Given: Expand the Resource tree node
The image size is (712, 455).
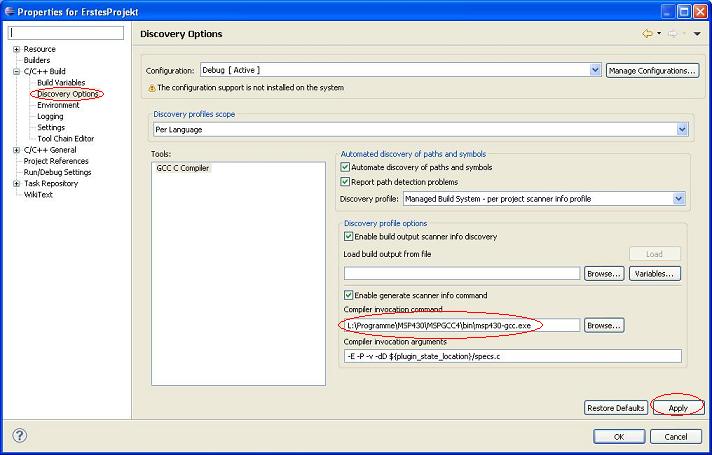Looking at the screenshot, I should [x=16, y=49].
